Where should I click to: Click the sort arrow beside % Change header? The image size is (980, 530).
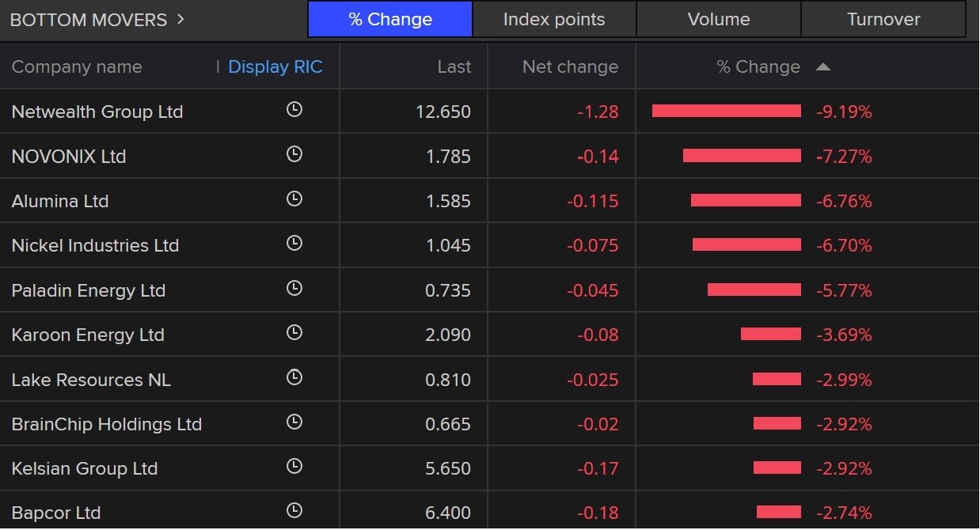coord(823,67)
